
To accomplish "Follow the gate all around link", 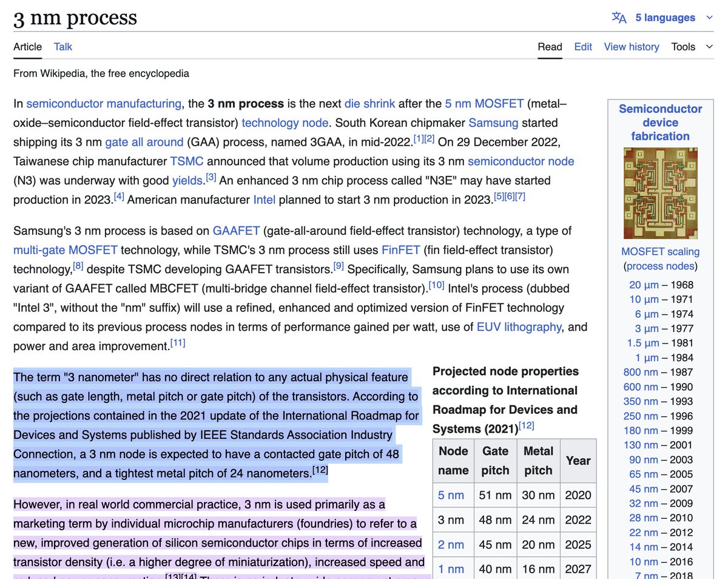I will point(144,142).
